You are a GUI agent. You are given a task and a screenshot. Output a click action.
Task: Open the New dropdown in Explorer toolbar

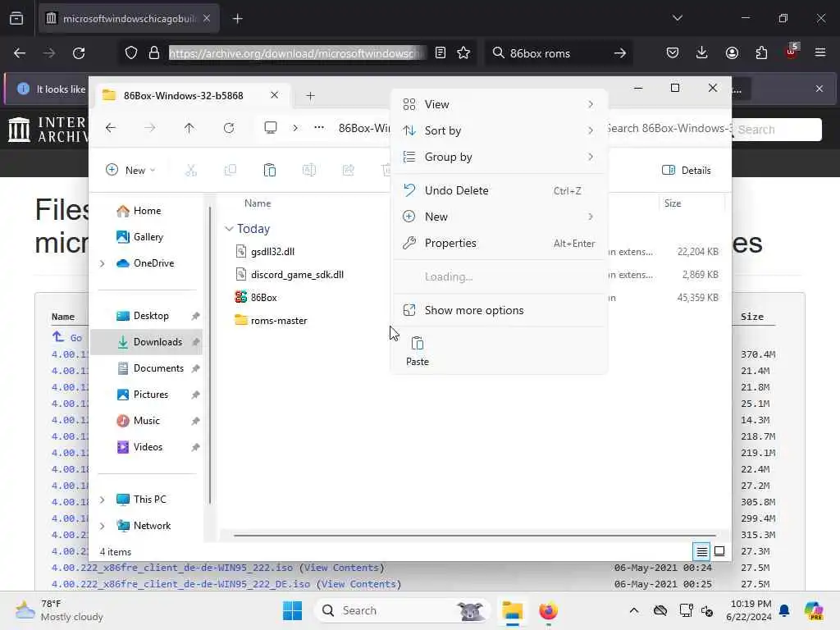point(130,171)
